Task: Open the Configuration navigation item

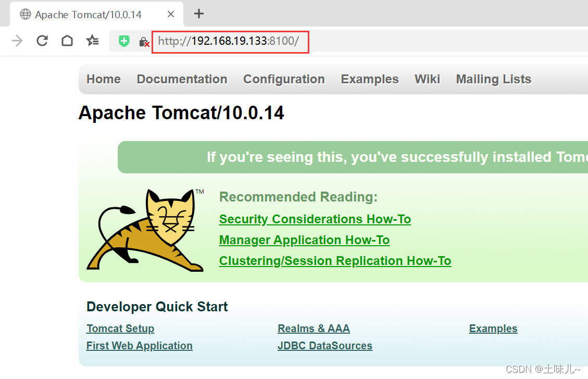Action: [x=284, y=79]
